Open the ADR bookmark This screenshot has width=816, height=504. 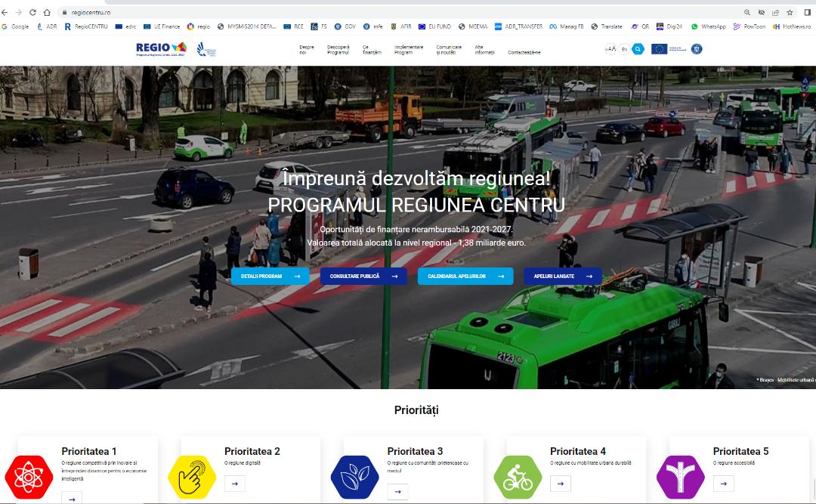tap(46, 26)
